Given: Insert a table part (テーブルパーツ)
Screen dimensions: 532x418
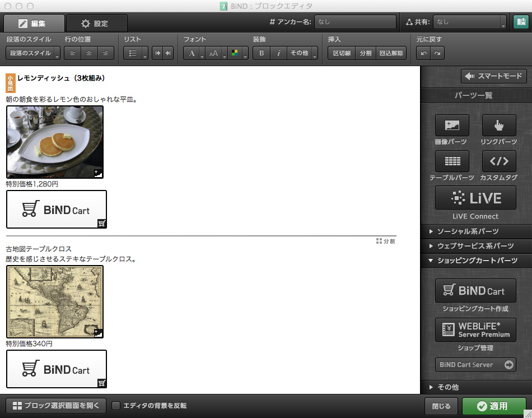Looking at the screenshot, I should click(x=452, y=161).
